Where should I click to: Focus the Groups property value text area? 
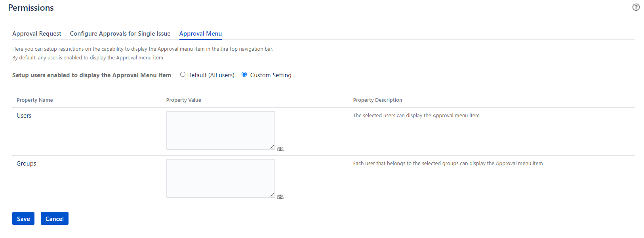pos(220,178)
